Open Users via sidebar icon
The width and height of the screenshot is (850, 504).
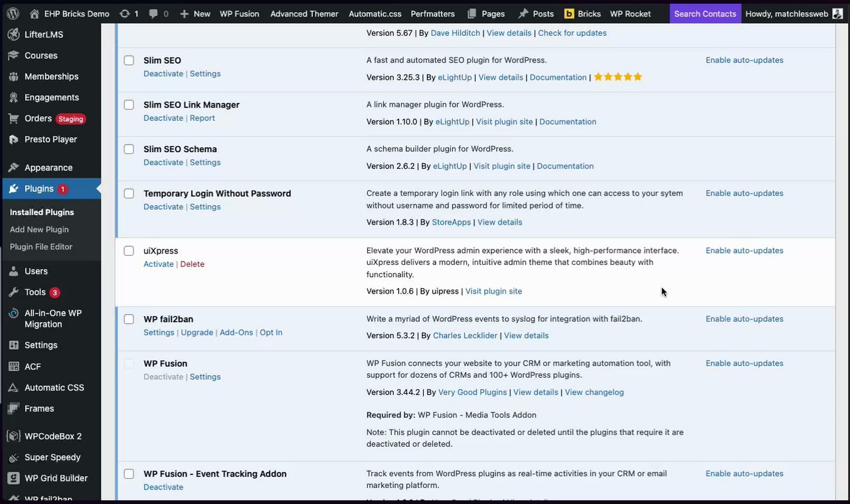(x=13, y=272)
